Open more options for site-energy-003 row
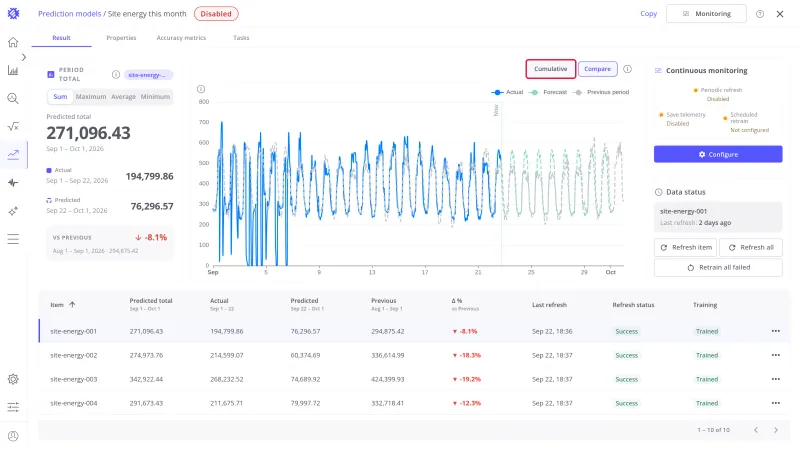Image resolution: width=800 pixels, height=450 pixels. point(776,379)
